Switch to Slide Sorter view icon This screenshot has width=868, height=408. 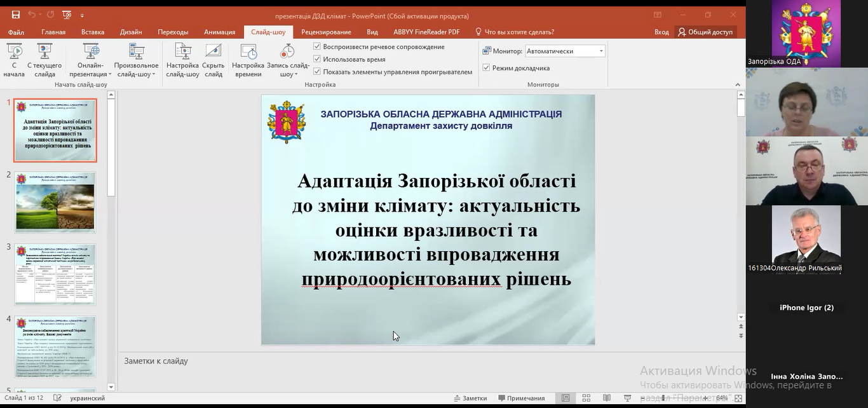[x=587, y=398]
